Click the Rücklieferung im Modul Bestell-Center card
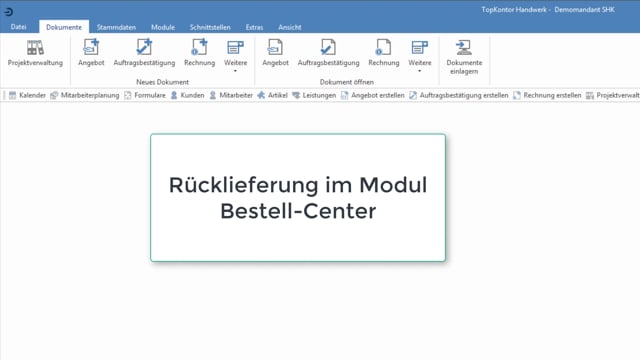The image size is (640, 360). point(298,198)
